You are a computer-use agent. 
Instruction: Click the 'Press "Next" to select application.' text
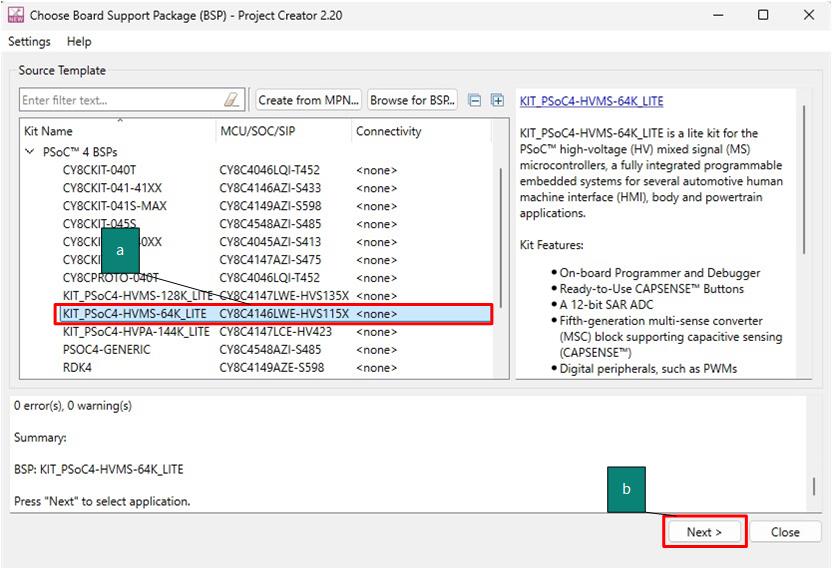102,501
